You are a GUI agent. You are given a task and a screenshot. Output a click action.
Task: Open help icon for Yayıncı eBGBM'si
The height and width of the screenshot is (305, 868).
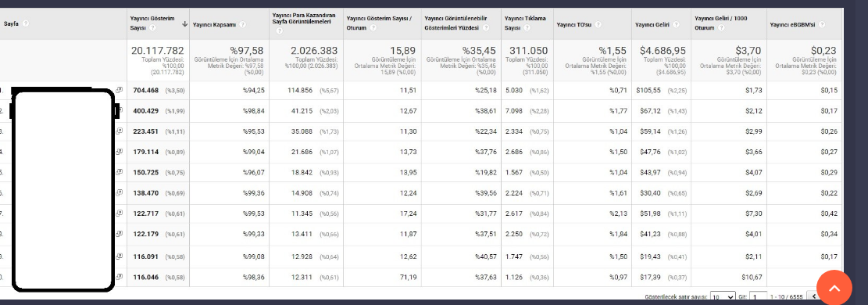coord(821,24)
